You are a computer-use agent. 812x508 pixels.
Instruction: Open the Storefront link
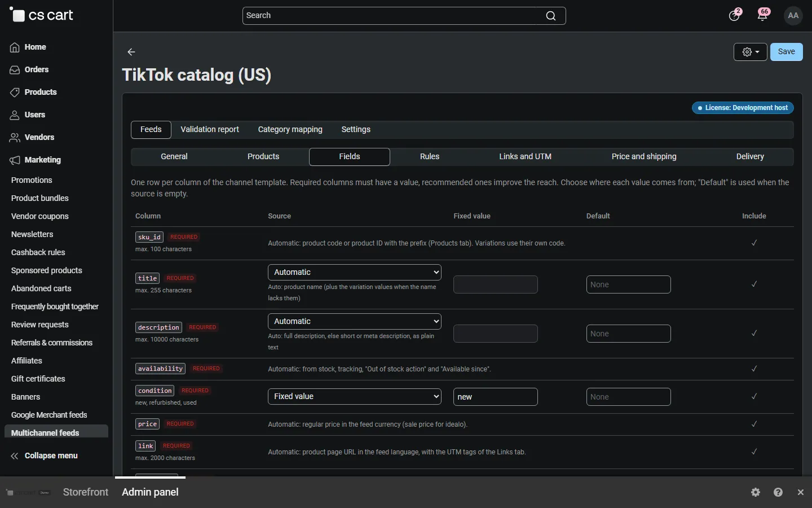click(86, 492)
